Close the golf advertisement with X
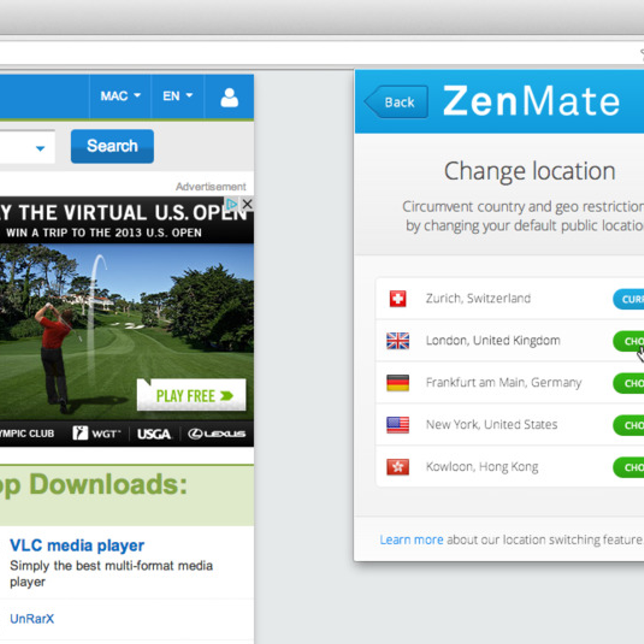 [247, 204]
